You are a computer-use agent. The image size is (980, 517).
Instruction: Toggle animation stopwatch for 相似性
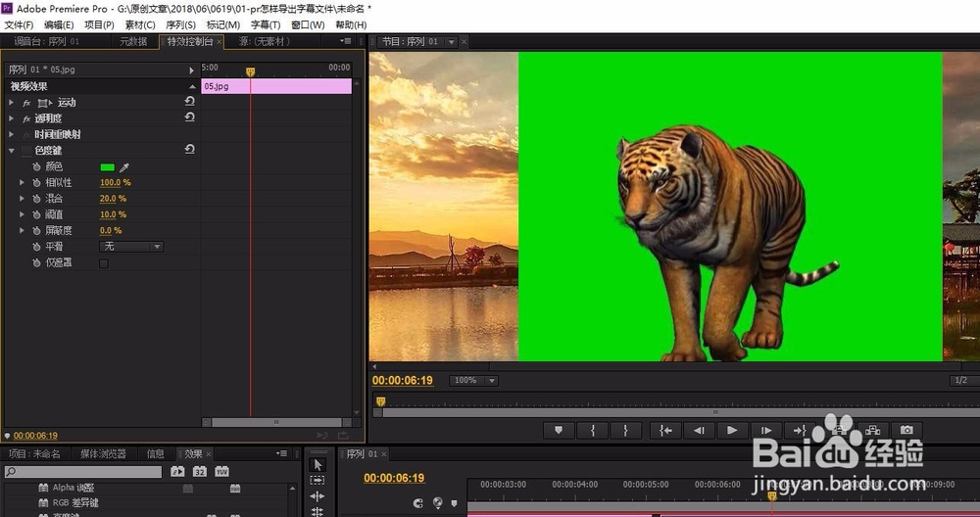pos(37,183)
